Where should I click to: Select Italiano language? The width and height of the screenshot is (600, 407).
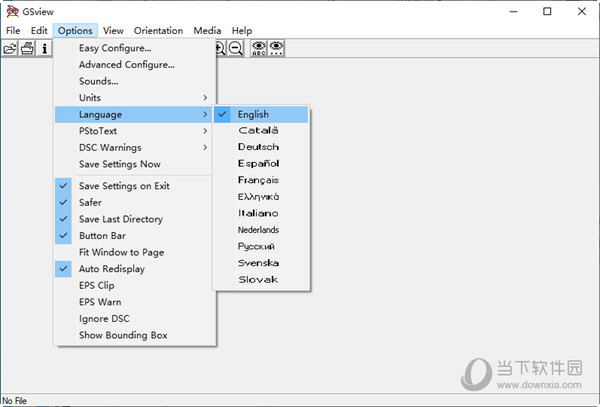261,213
